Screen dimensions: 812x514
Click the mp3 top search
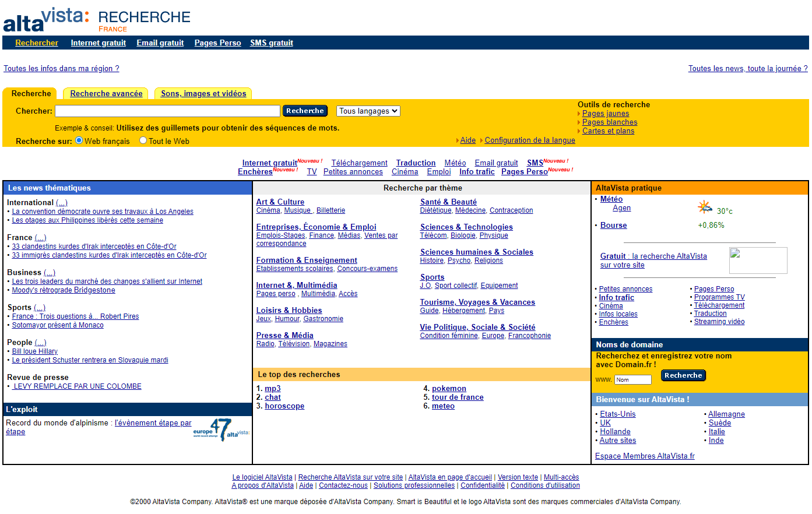273,388
